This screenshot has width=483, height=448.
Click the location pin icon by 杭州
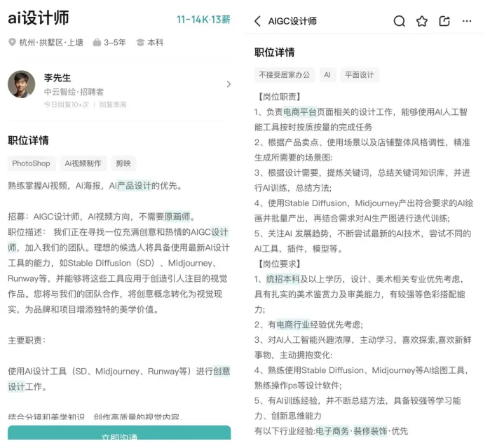coord(12,42)
